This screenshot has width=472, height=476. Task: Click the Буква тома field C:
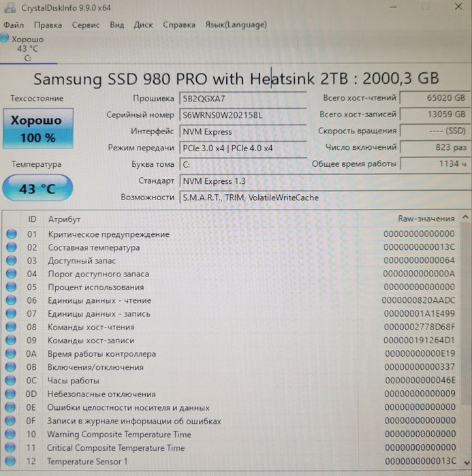tap(243, 165)
